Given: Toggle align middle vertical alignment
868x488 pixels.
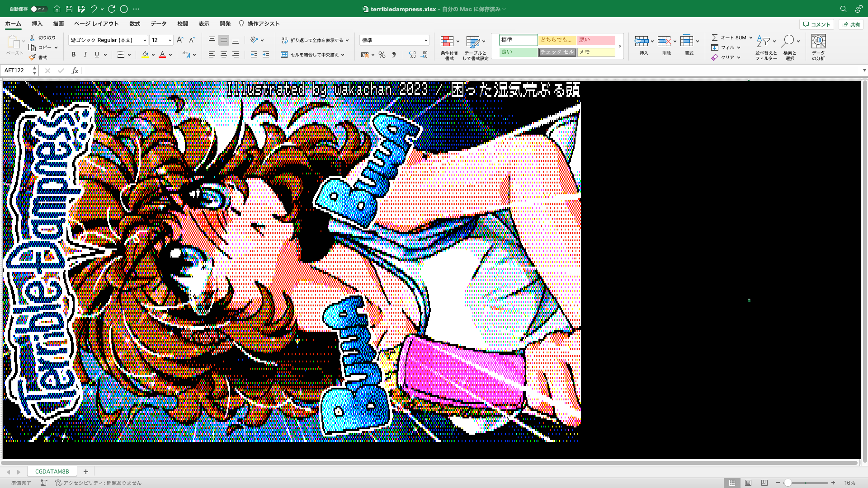Looking at the screenshot, I should click(x=223, y=40).
